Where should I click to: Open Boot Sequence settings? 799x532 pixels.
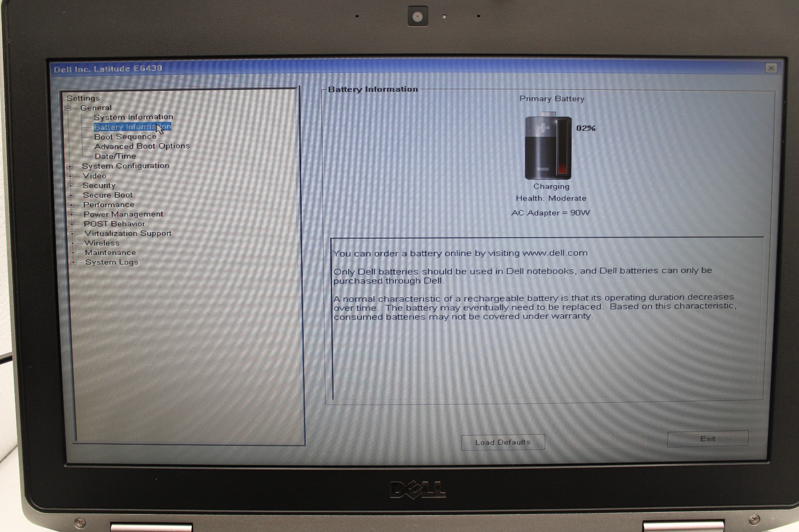tap(125, 136)
